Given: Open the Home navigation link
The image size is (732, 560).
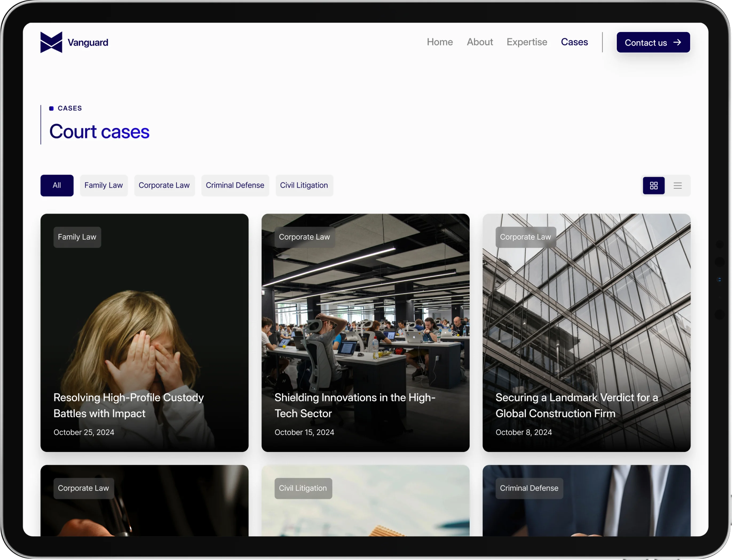Looking at the screenshot, I should coord(440,42).
